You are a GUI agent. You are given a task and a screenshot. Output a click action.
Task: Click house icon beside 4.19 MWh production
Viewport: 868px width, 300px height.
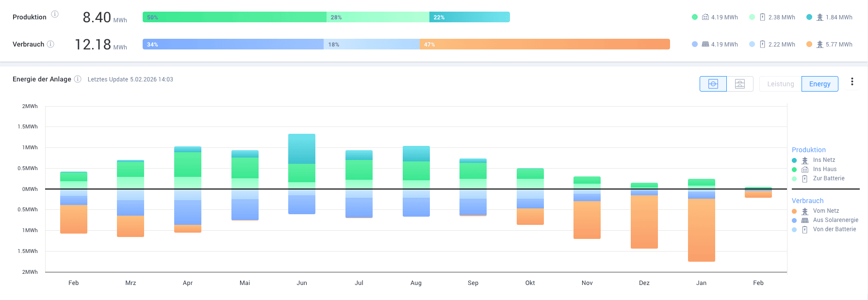click(x=705, y=17)
